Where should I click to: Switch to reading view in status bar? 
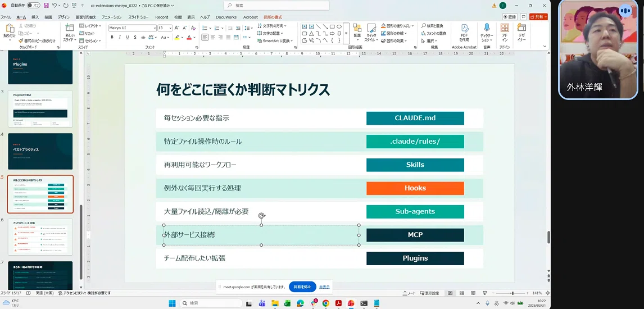(472, 293)
